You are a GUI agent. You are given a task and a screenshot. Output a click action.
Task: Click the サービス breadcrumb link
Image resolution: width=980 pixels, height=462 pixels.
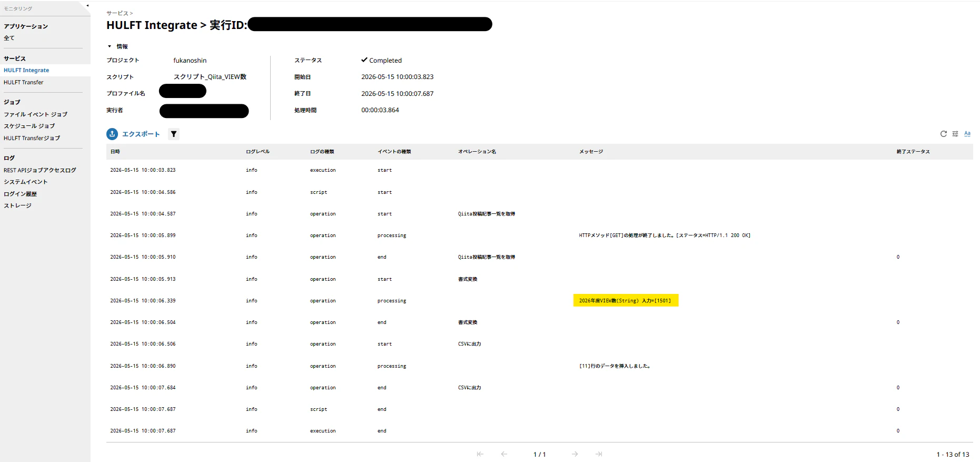[x=117, y=13]
